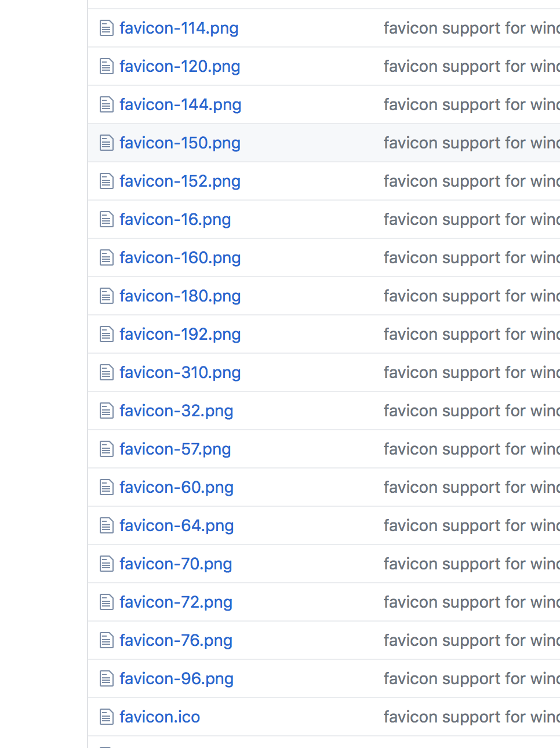Open the favicon-70.png file
This screenshot has width=560, height=748.
tap(176, 564)
